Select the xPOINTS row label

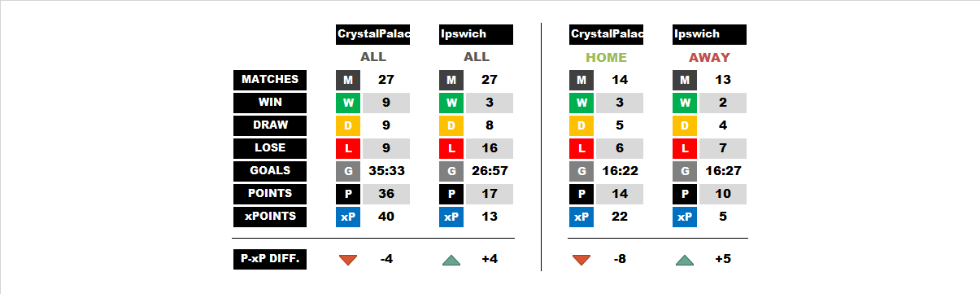point(270,217)
